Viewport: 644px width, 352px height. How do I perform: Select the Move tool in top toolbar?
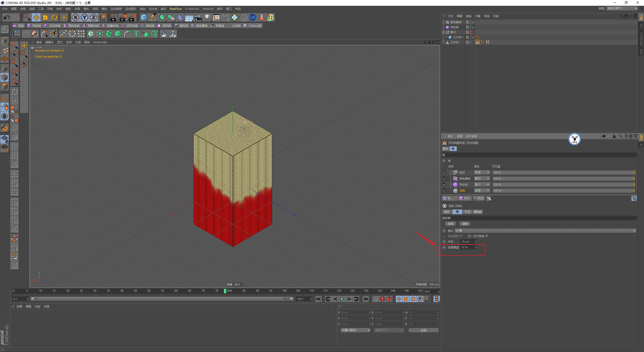click(x=36, y=17)
